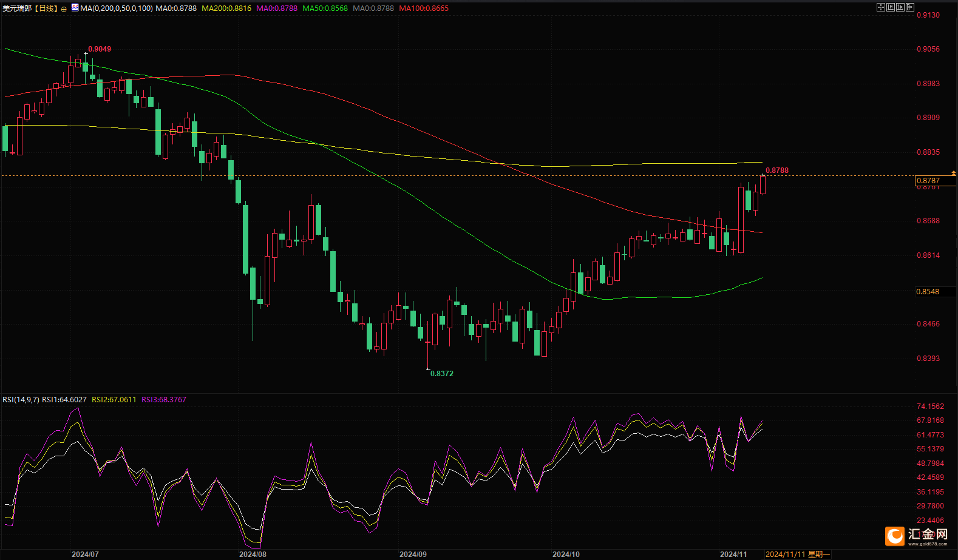The image size is (958, 560).
Task: Click the 23.4406 RSI axis value
Action: (x=930, y=521)
